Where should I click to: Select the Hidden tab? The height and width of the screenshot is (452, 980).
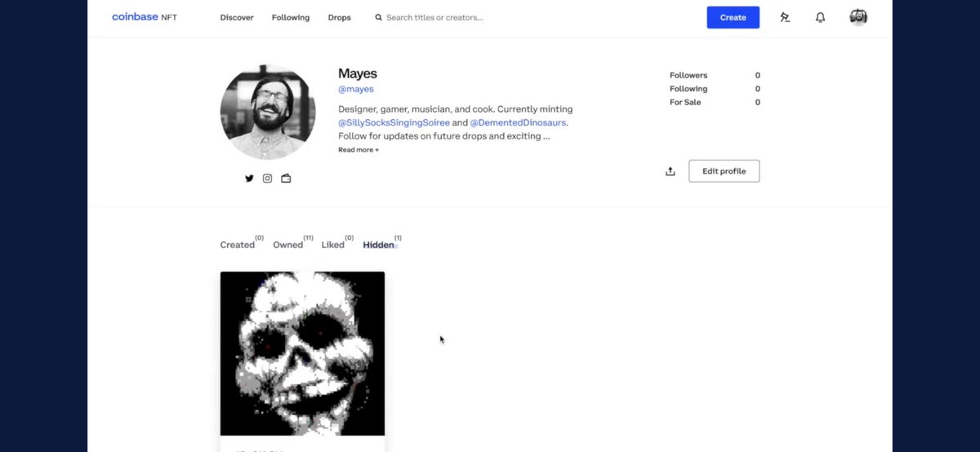tap(382, 243)
